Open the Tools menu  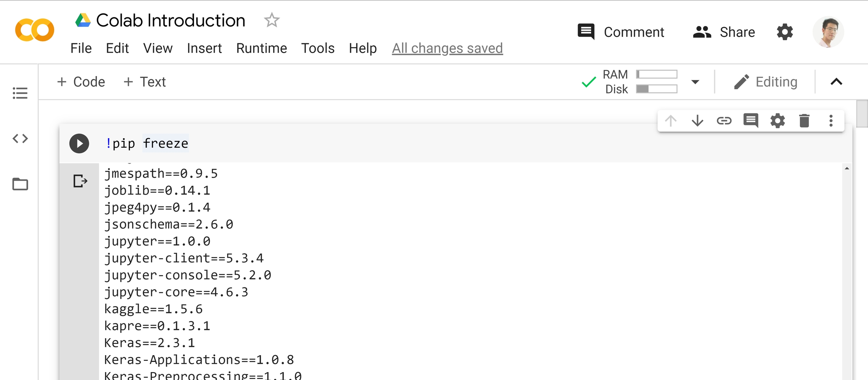(x=318, y=48)
